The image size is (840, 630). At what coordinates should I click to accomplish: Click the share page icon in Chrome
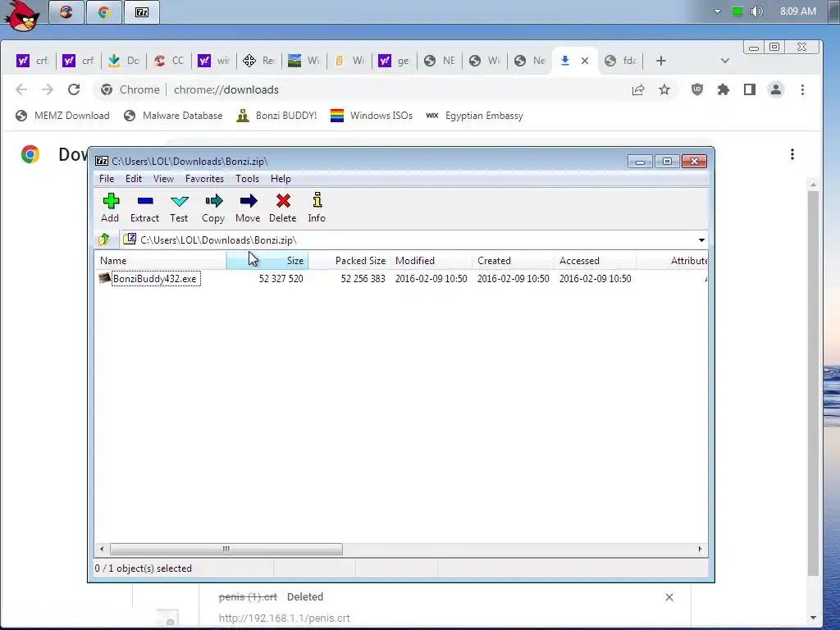pyautogui.click(x=638, y=89)
